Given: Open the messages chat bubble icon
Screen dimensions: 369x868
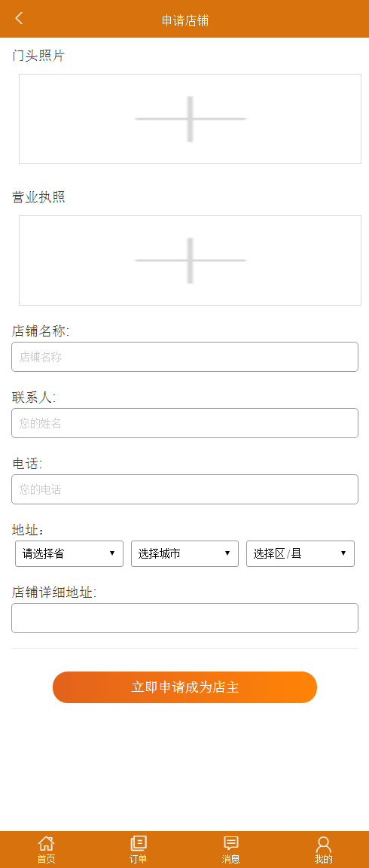Looking at the screenshot, I should click(x=231, y=843).
